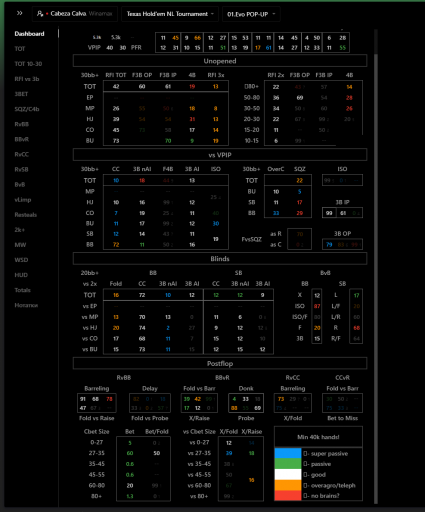This screenshot has width=425, height=512.
Task: Click the PFR label in the top stats
Action: (136, 48)
